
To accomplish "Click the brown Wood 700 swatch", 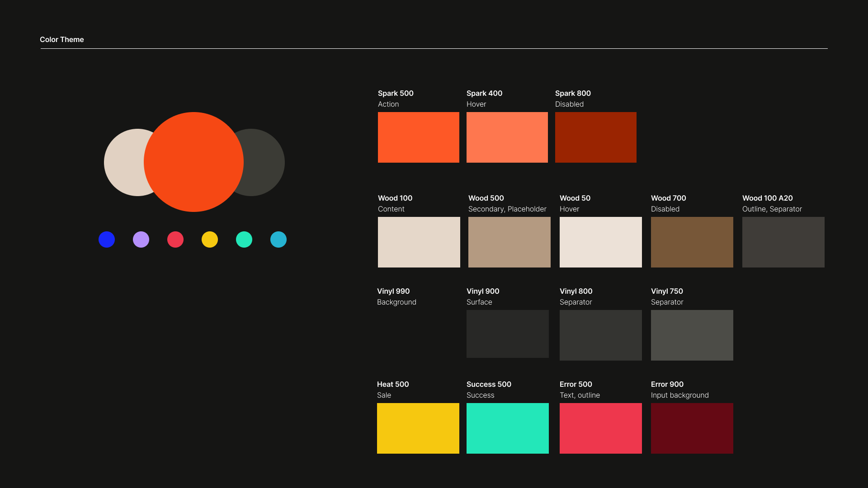I will click(692, 242).
